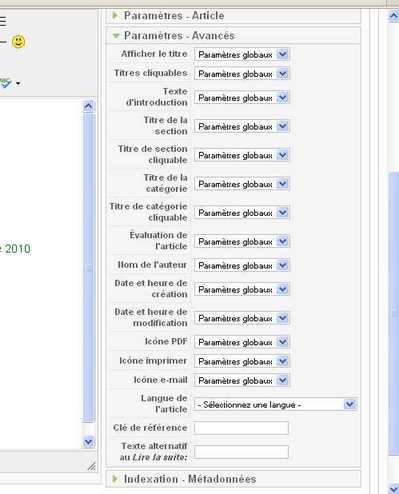The height and width of the screenshot is (494, 399).
Task: Click the editor scrollbar up arrow
Action: [x=88, y=106]
